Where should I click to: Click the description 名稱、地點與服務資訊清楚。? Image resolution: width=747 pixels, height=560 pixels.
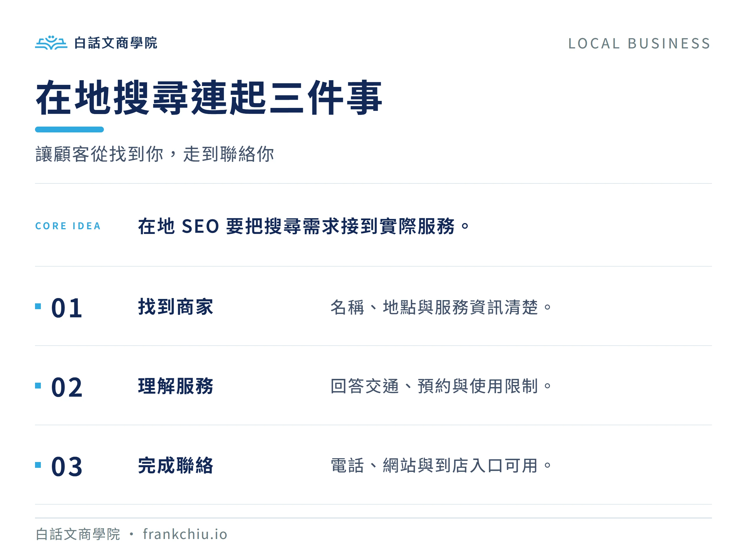click(441, 307)
